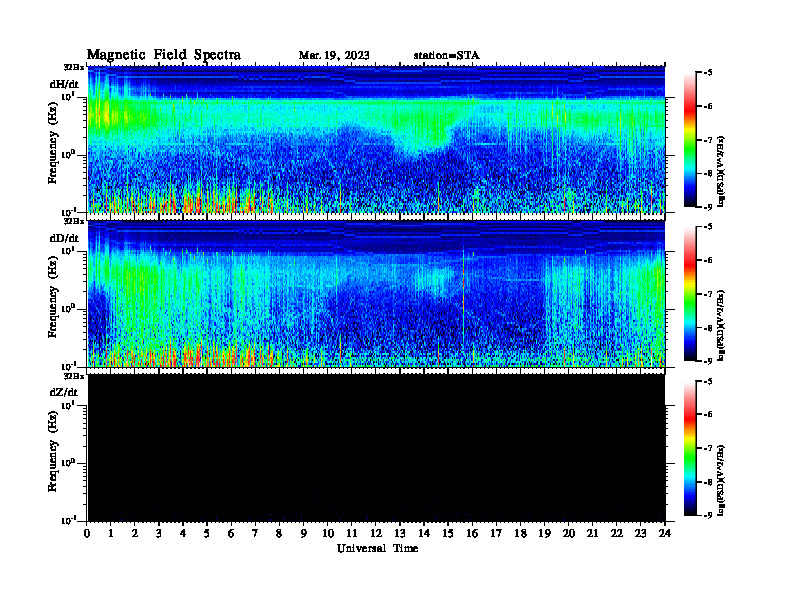The height and width of the screenshot is (612, 792).
Task: Click the hour tick label '5'
Action: 207,533
